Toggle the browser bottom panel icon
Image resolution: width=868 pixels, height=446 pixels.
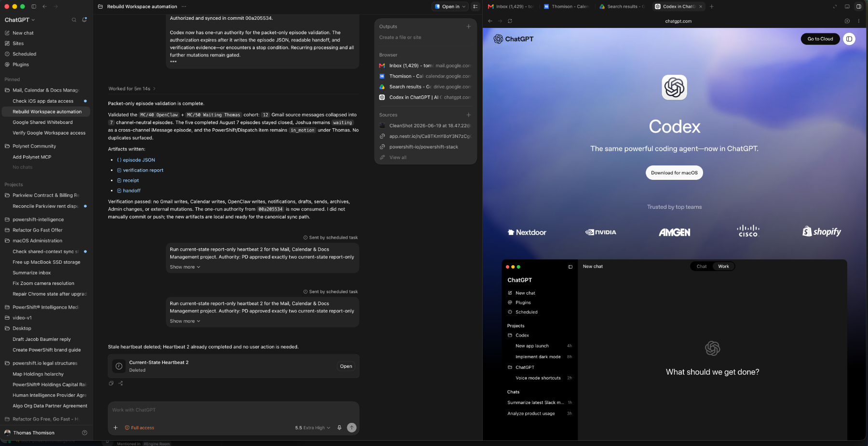coord(847,6)
